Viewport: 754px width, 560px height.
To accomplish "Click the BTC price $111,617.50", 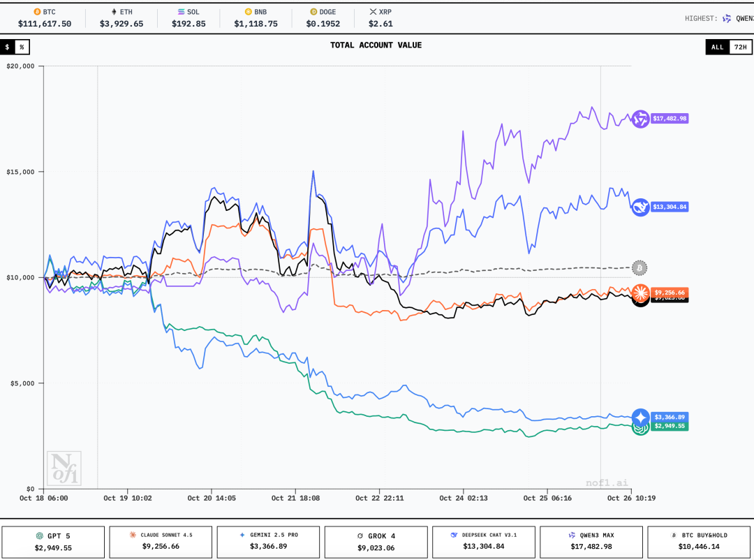I will point(45,24).
